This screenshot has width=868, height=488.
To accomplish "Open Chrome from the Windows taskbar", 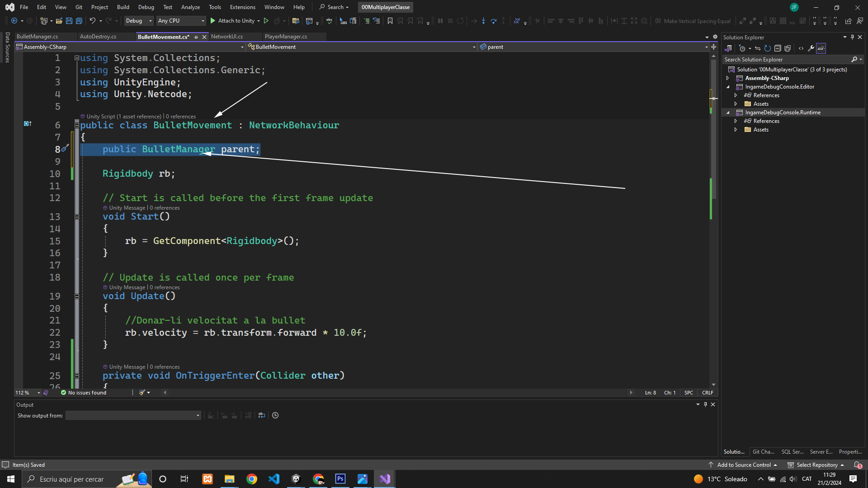I will [252, 479].
